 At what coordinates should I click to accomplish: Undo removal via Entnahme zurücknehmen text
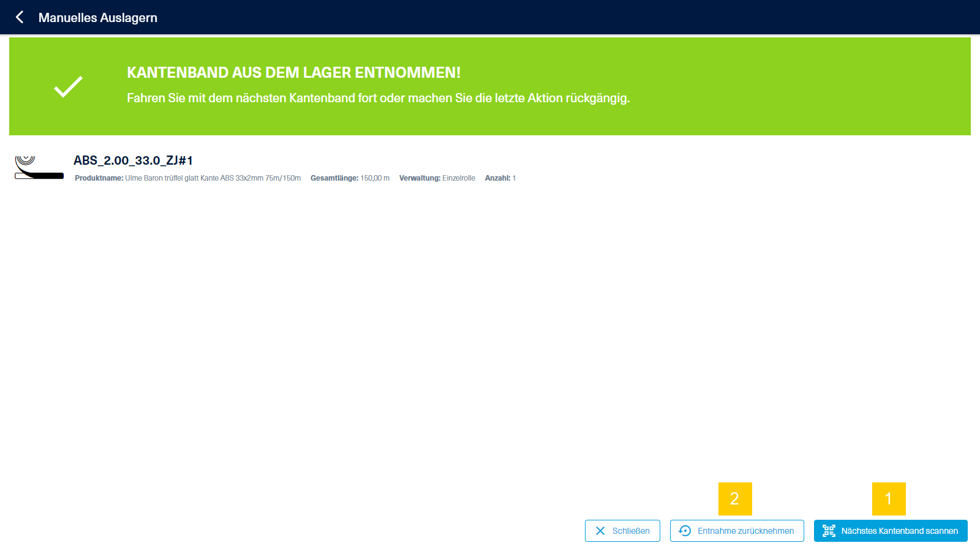coord(745,531)
